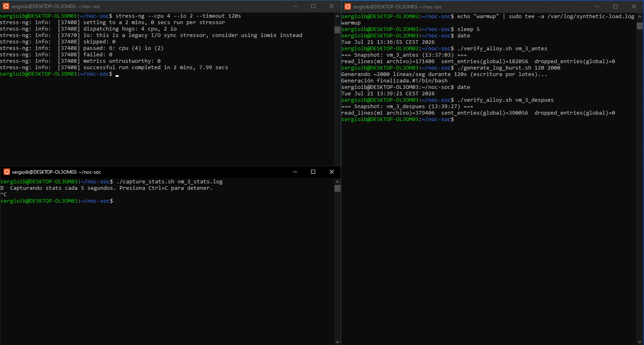Maximize the stress-ng terminal window
Screen dimensions: 644x345
coord(313,6)
